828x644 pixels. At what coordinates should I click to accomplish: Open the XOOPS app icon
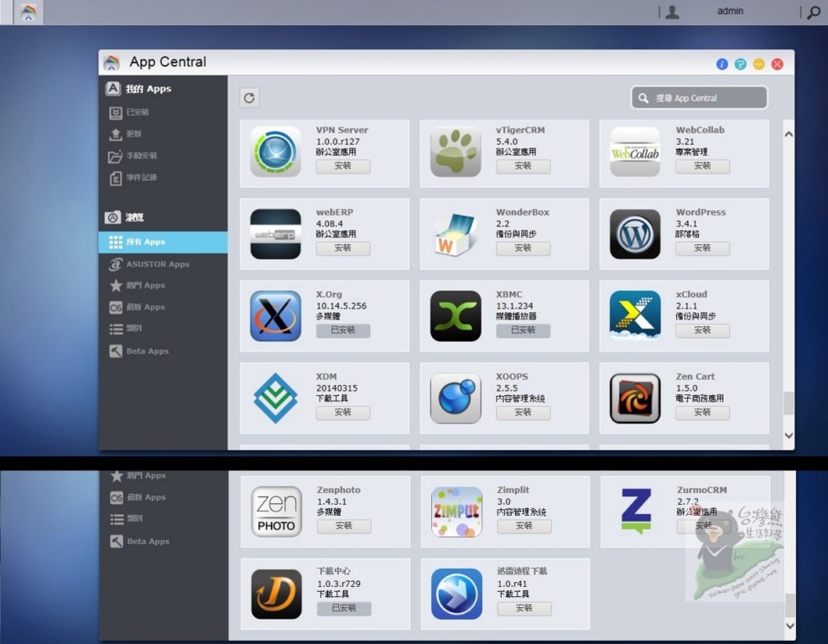[456, 398]
